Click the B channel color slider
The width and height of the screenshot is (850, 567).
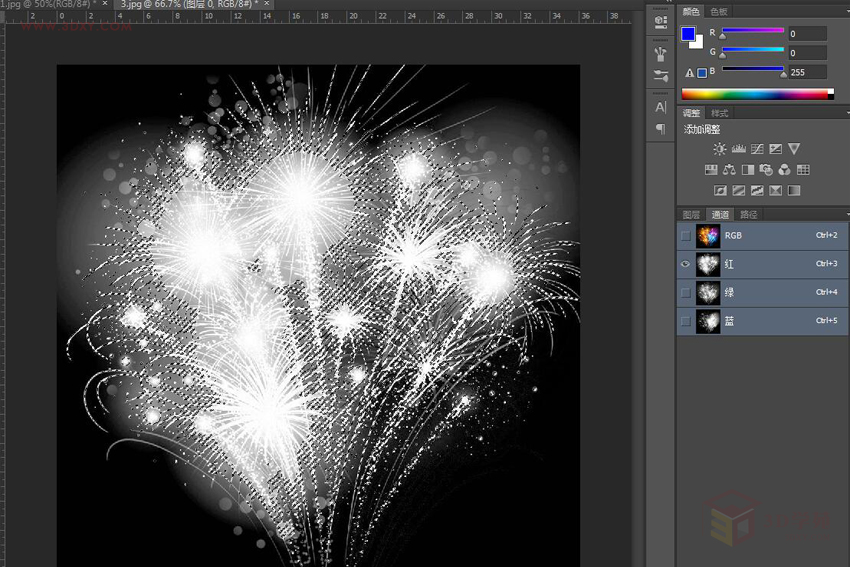[x=752, y=70]
